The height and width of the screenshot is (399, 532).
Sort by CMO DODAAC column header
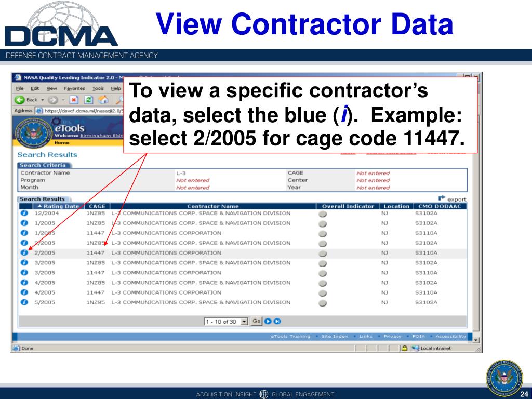coord(440,206)
